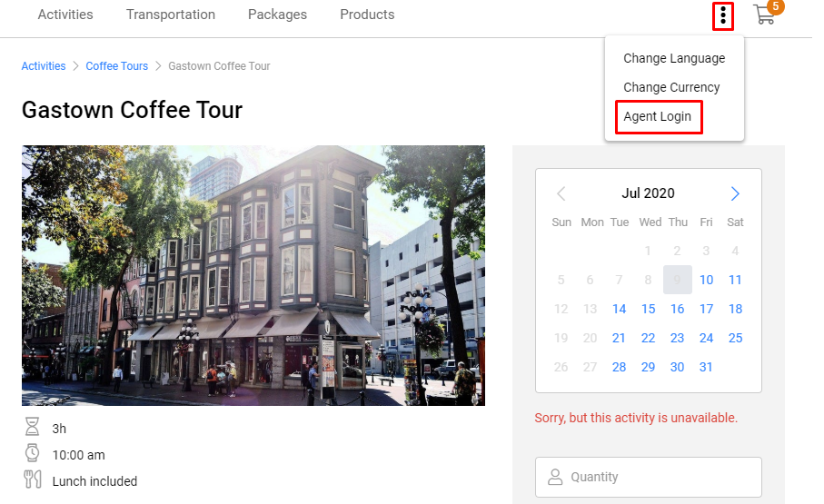Go to previous month in calendar
This screenshot has height=504, width=824.
click(561, 193)
